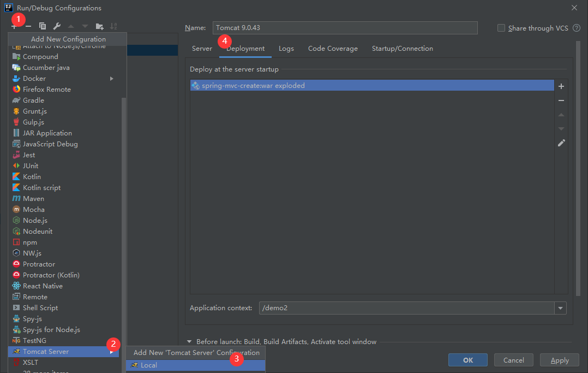Select Local Tomcat Server option
This screenshot has height=373, width=588.
point(196,365)
